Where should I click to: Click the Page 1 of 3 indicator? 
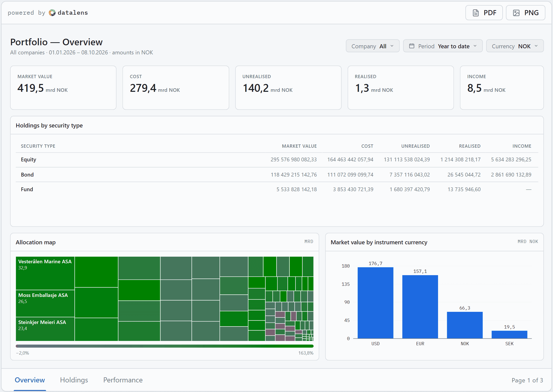point(527,380)
